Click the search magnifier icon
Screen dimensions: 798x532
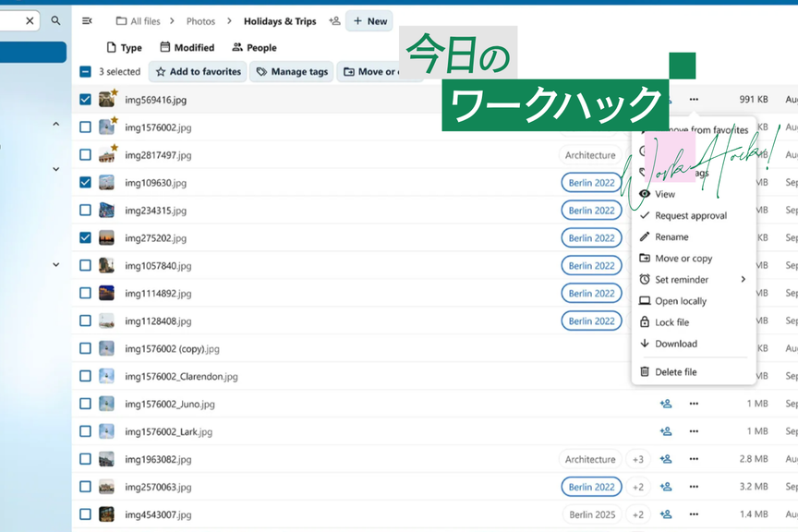pos(55,20)
